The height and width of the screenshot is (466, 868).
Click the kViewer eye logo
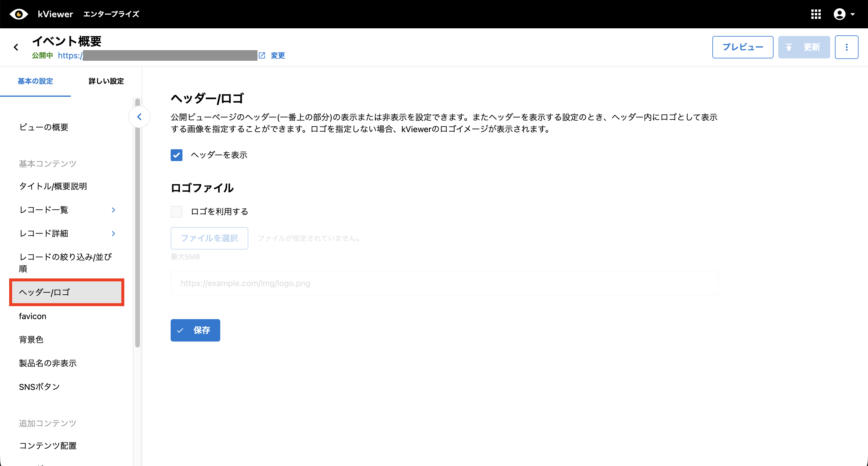pyautogui.click(x=19, y=14)
